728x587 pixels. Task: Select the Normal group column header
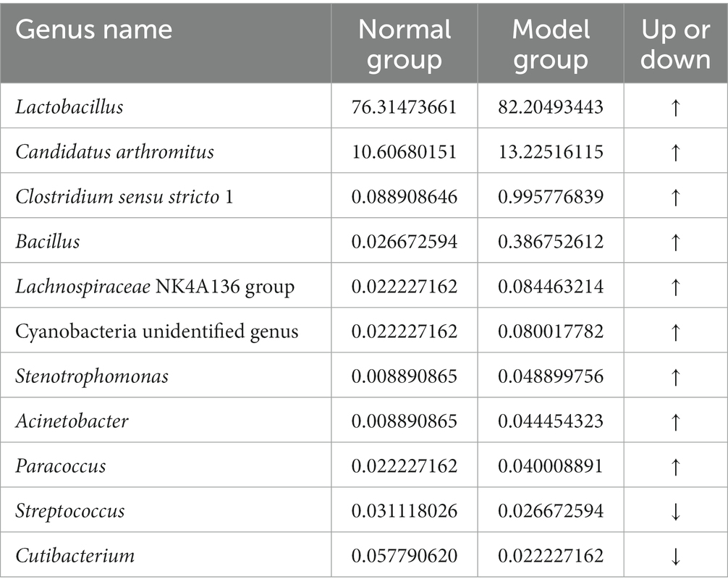click(x=405, y=43)
